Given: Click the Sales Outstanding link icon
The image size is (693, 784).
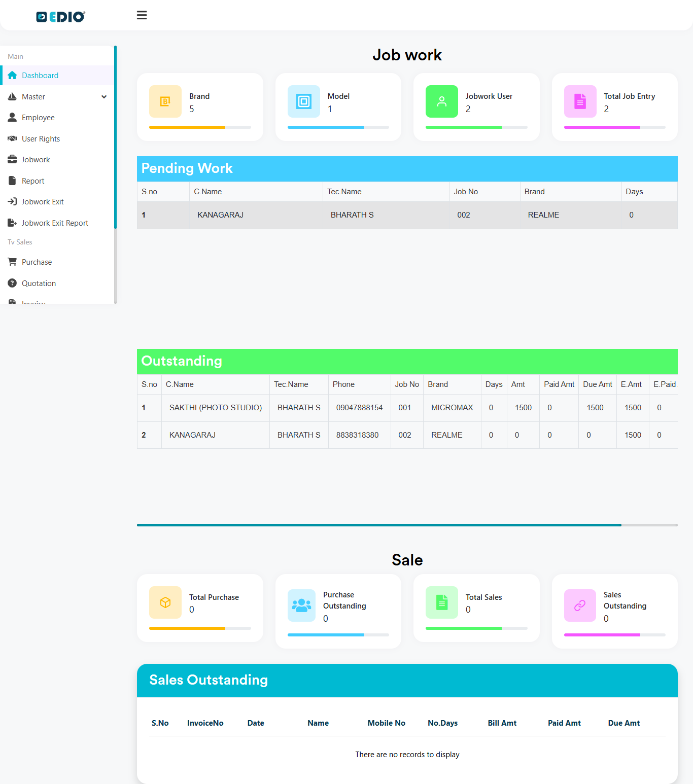Looking at the screenshot, I should click(580, 605).
